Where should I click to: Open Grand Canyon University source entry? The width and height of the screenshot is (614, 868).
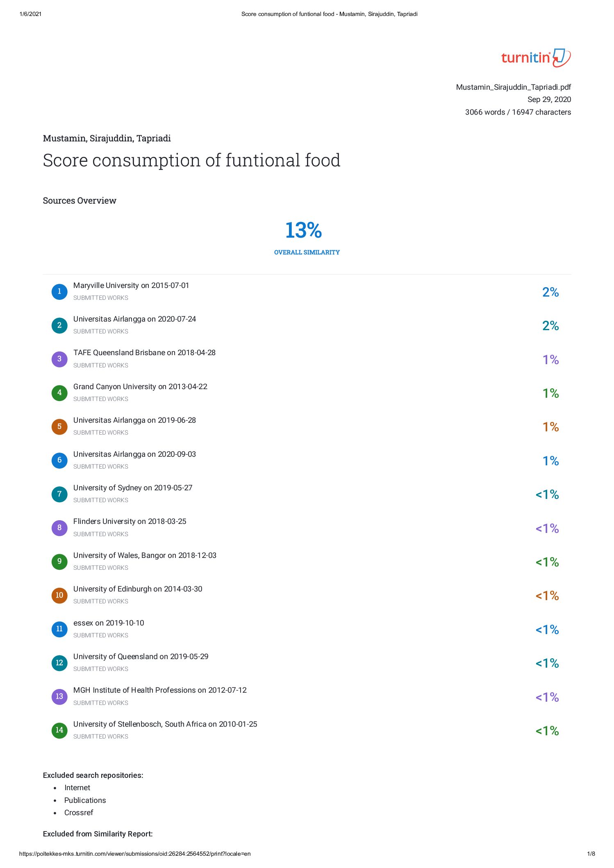click(x=140, y=387)
